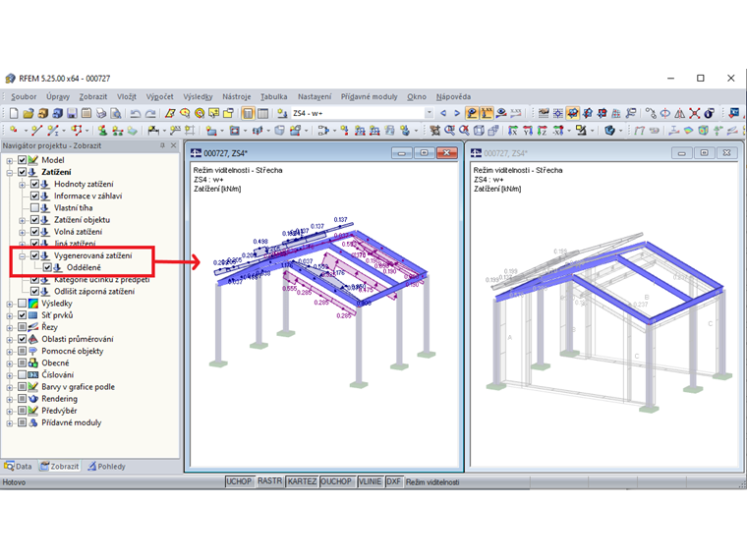Activate the right 000727, ZS4 window title
Screen dimensions: 747x560
[505, 153]
